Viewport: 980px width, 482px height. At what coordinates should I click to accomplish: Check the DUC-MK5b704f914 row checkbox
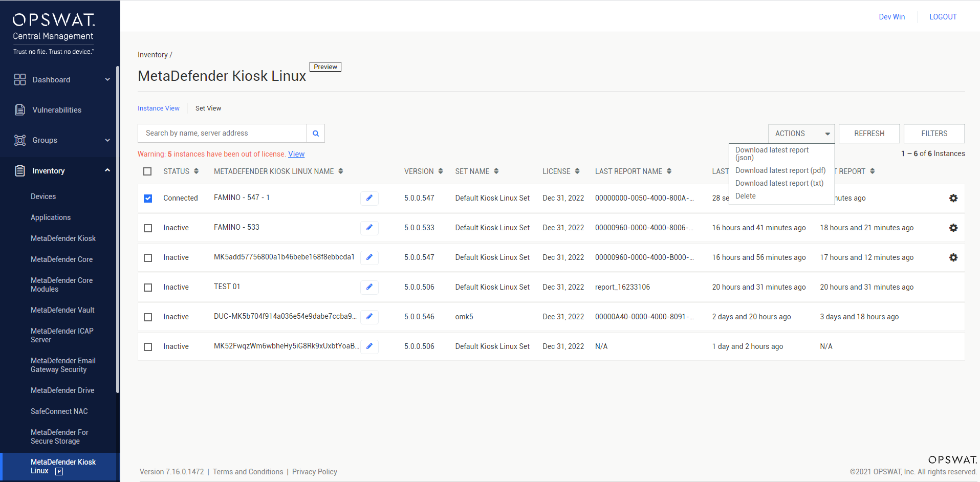[148, 317]
